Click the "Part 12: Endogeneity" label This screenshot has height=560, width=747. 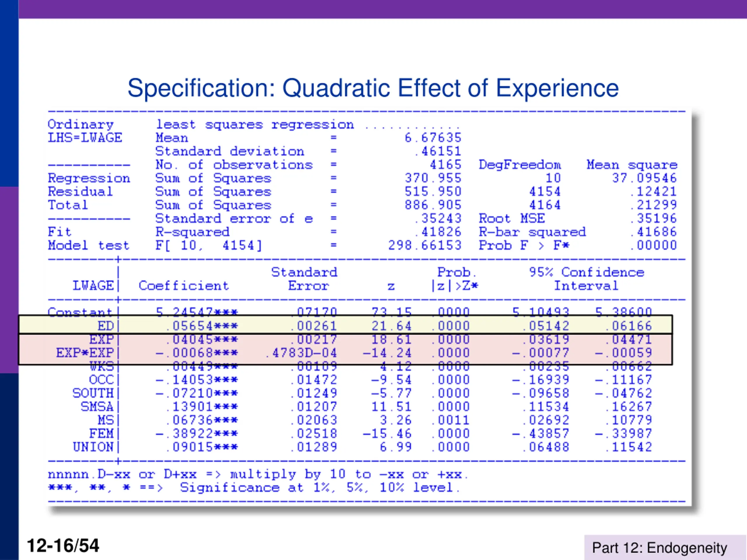[659, 547]
